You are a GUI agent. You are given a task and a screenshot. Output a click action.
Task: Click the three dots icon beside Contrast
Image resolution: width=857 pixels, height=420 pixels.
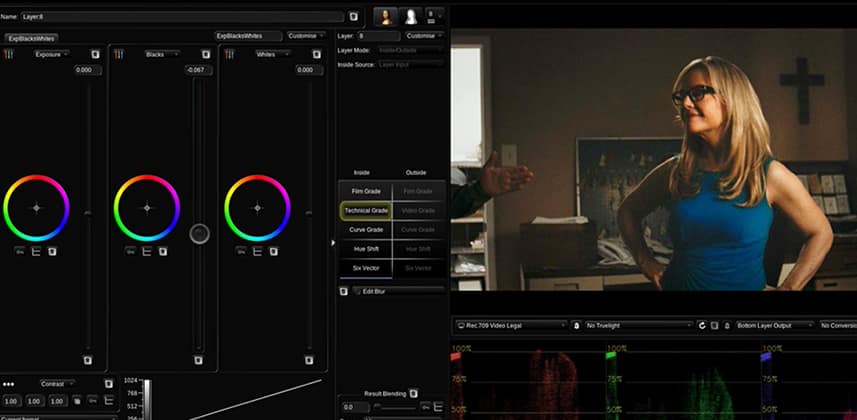[x=8, y=384]
